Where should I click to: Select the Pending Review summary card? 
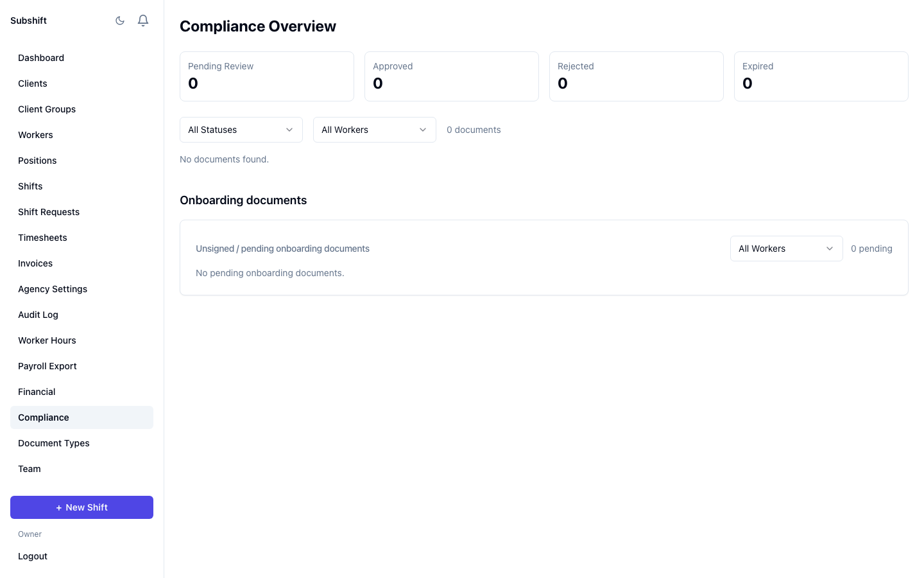click(266, 76)
